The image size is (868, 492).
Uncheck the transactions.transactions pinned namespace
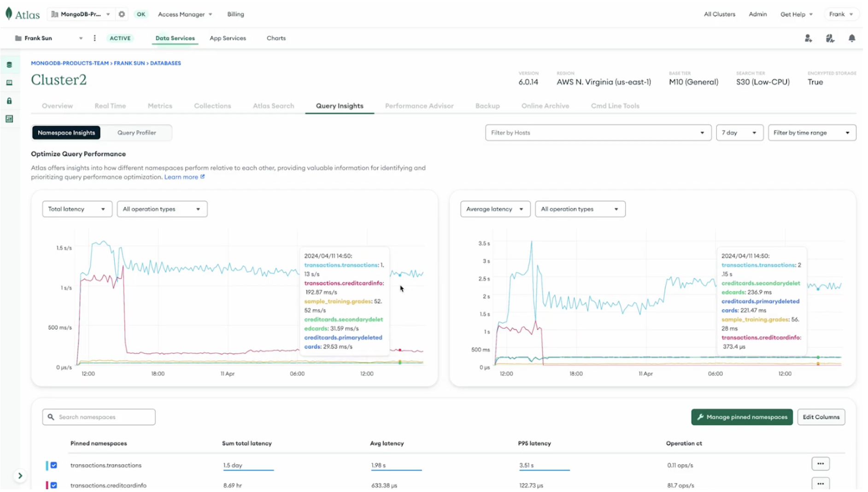click(x=53, y=465)
